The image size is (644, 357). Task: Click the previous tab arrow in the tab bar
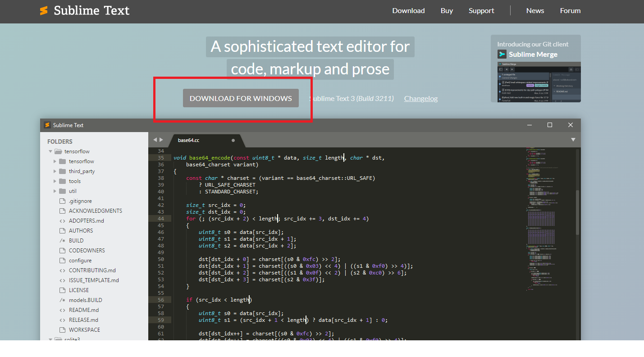(155, 140)
